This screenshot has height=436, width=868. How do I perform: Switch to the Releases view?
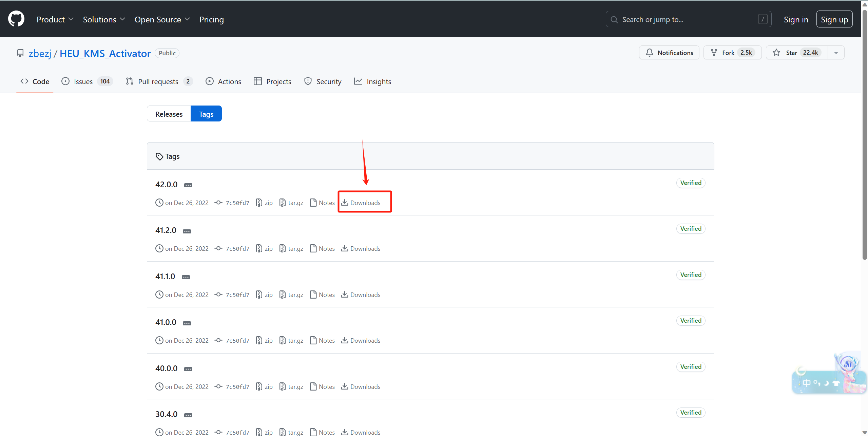point(169,114)
